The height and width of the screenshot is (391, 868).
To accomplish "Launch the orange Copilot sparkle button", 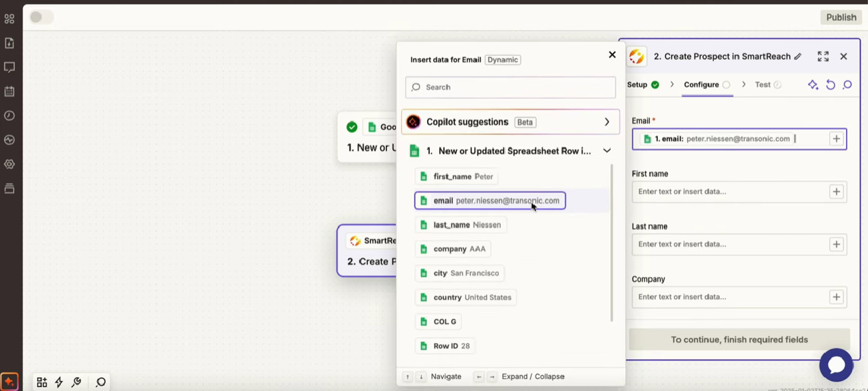I will [9, 382].
